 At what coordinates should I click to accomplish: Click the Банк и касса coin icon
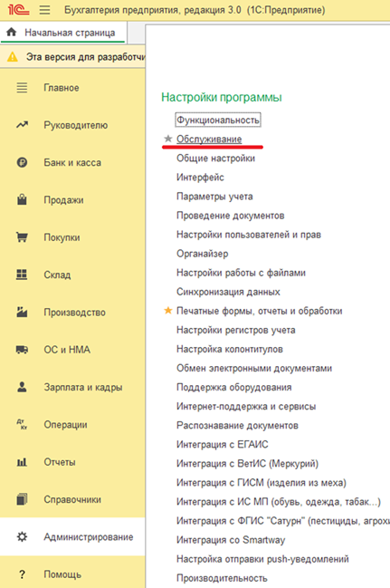[x=22, y=162]
